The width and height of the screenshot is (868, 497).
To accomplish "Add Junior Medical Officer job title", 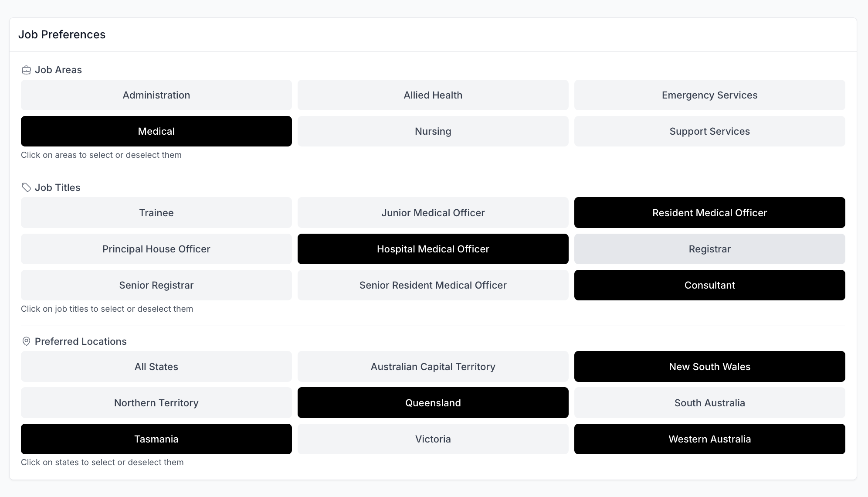I will coord(433,213).
